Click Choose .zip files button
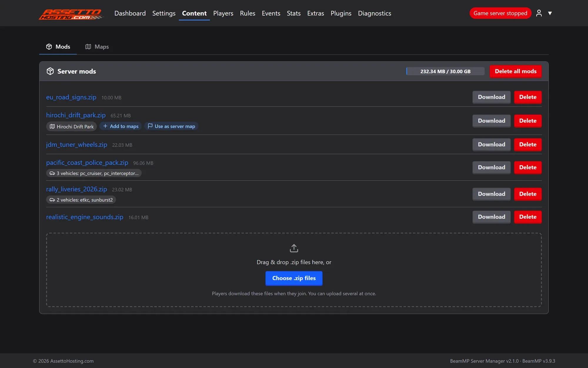The image size is (588, 368). 294,278
